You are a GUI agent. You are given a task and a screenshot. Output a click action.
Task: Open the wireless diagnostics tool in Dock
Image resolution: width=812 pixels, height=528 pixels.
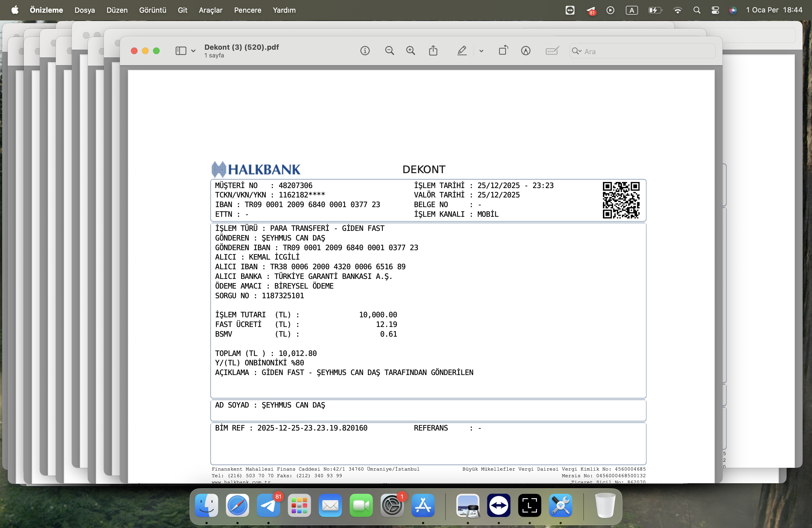pos(561,505)
